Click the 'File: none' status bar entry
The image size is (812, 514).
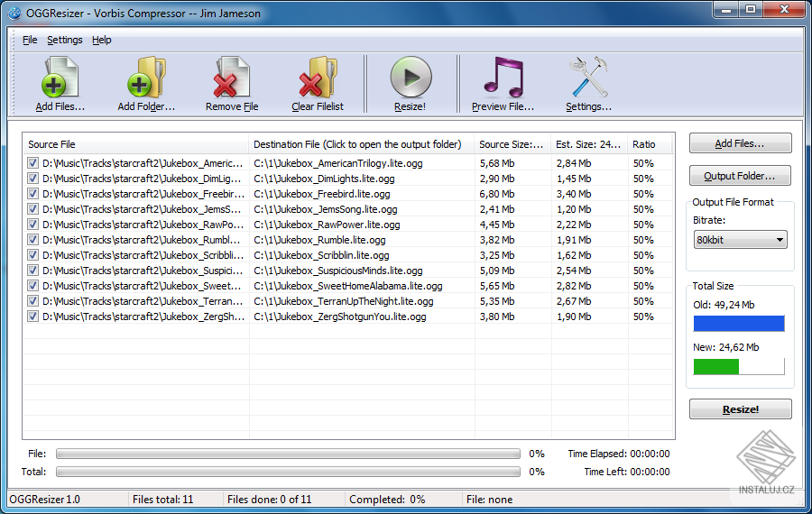click(489, 499)
